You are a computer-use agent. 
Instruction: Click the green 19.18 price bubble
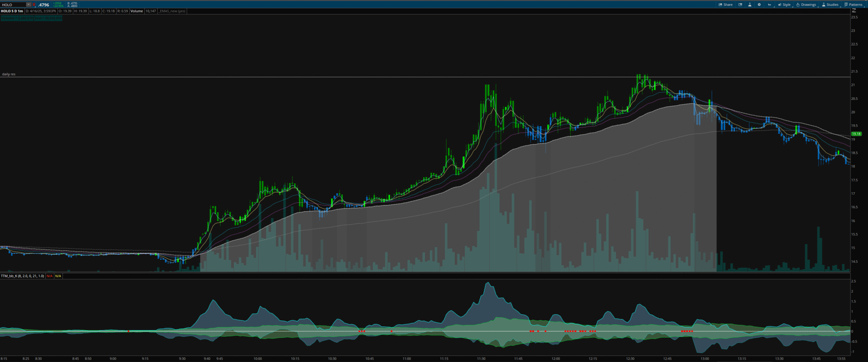click(x=856, y=134)
